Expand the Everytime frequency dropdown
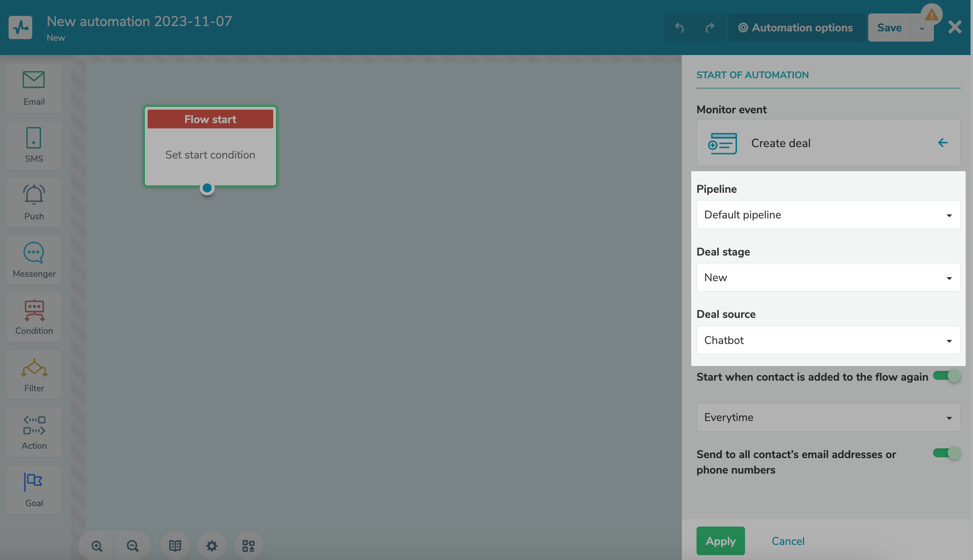973x560 pixels. (x=828, y=417)
